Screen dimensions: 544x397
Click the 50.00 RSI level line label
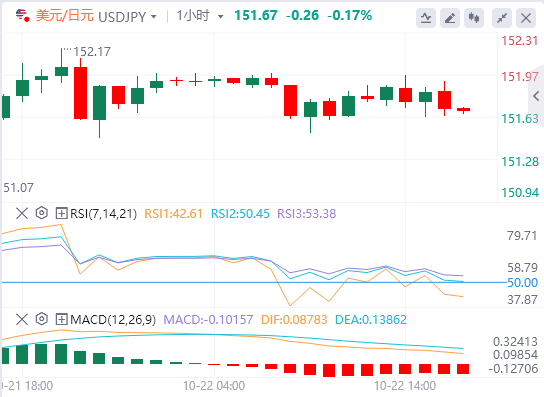pyautogui.click(x=522, y=282)
